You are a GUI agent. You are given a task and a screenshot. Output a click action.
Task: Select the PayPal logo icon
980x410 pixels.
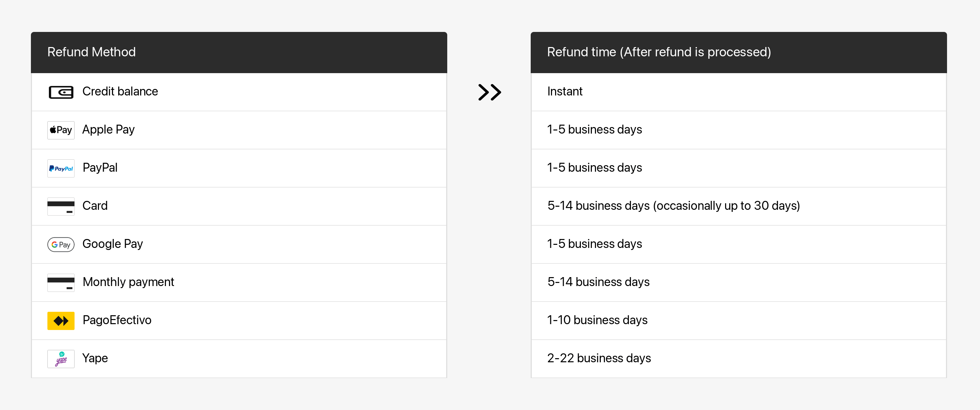click(61, 168)
